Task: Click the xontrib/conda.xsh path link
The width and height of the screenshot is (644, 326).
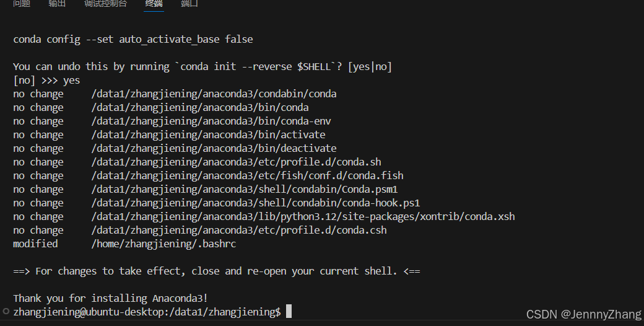Action: point(303,216)
